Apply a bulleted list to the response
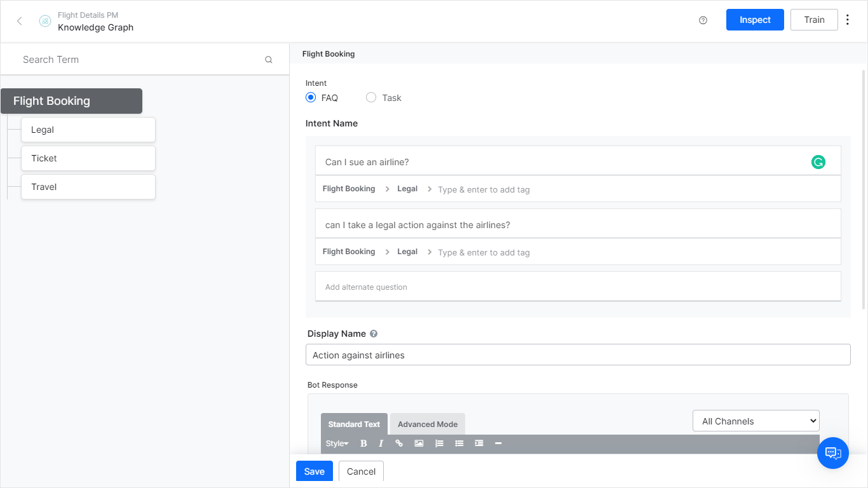The image size is (868, 488). tap(459, 443)
